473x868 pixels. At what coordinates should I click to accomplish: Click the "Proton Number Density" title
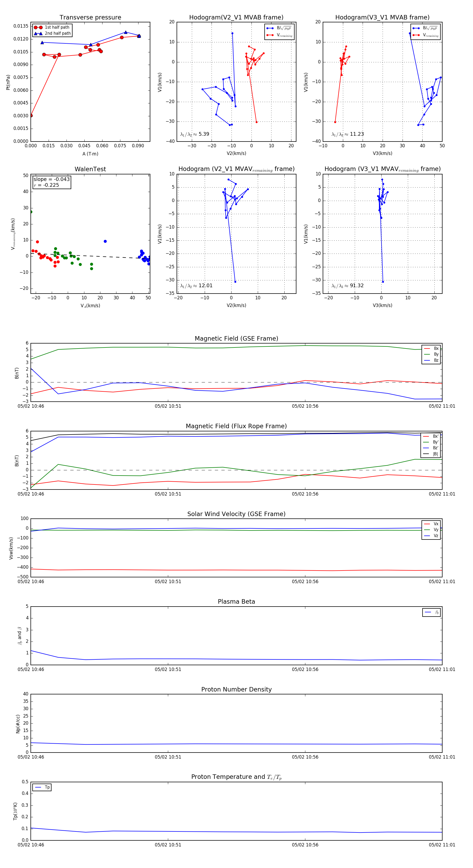click(x=236, y=689)
